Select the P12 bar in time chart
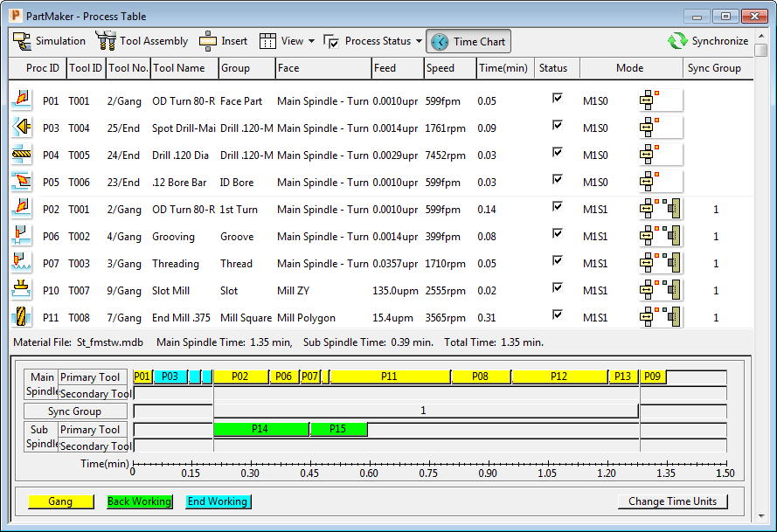This screenshot has height=532, width=777. coord(559,377)
